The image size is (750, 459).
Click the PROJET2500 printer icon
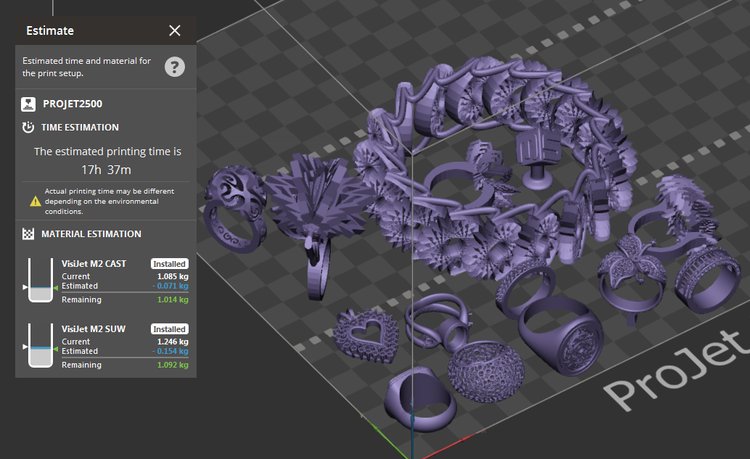click(28, 103)
